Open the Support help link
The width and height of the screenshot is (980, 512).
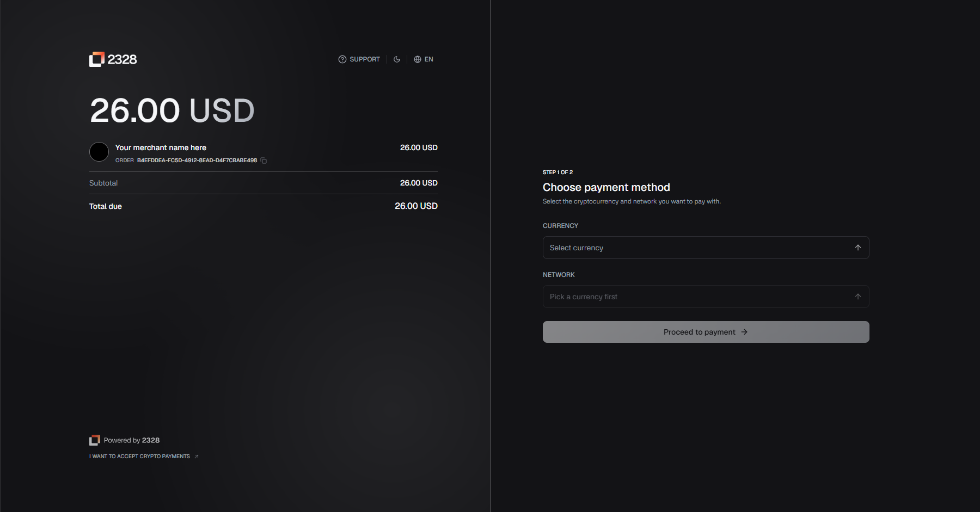(x=359, y=59)
